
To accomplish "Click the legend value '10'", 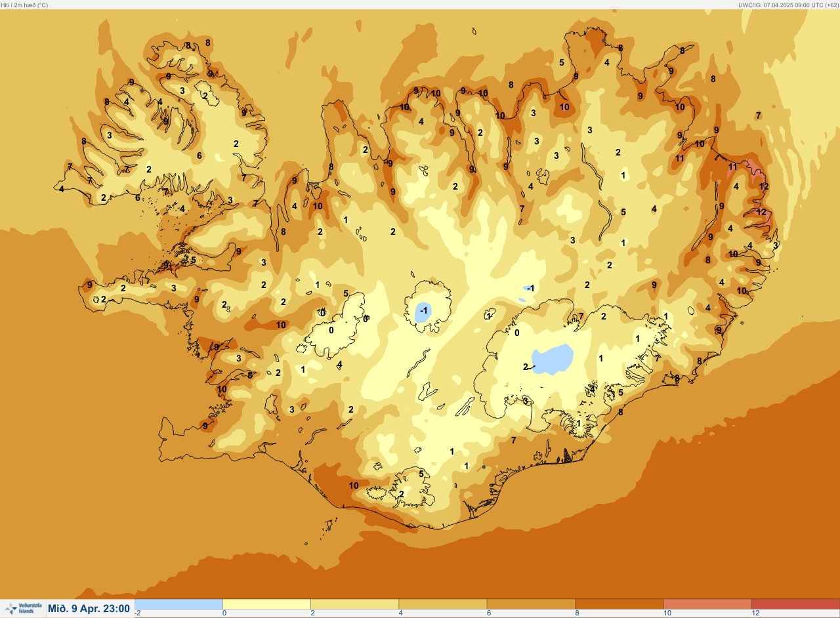I will coord(667,613).
